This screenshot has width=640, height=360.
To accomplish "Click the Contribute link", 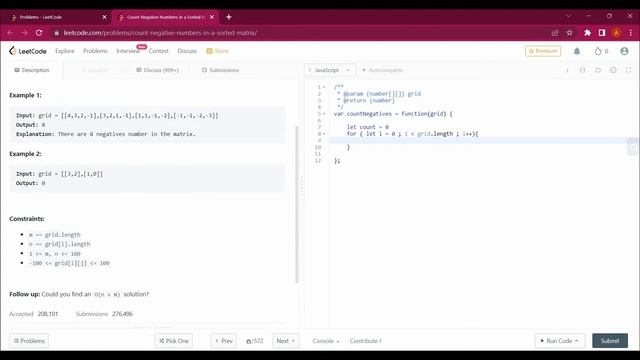I will [x=365, y=341].
